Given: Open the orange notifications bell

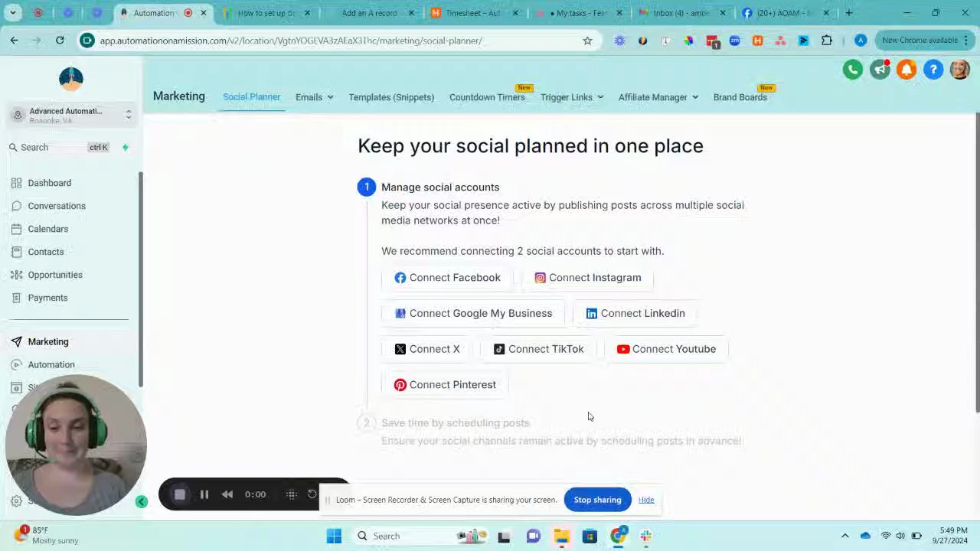Looking at the screenshot, I should coord(906,70).
